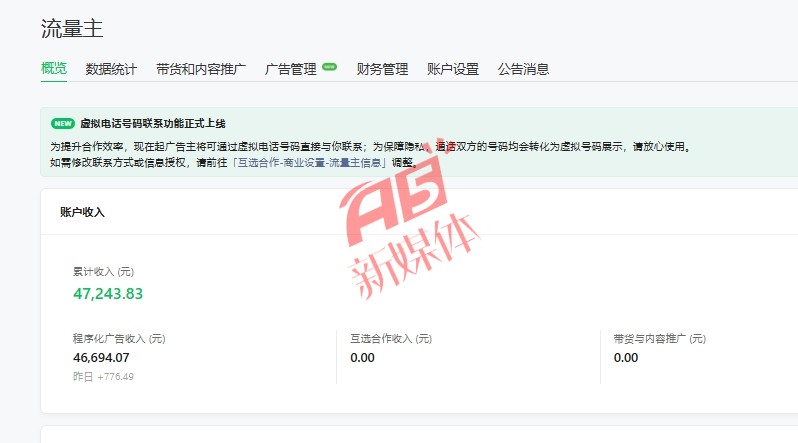Click the 程序化广告收入 (元) label

click(119, 339)
